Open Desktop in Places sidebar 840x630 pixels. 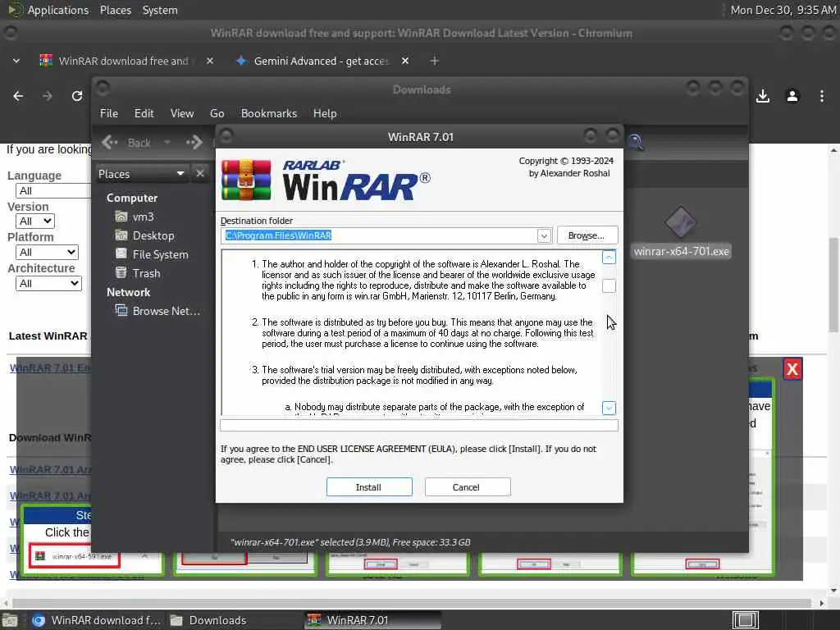(x=153, y=235)
